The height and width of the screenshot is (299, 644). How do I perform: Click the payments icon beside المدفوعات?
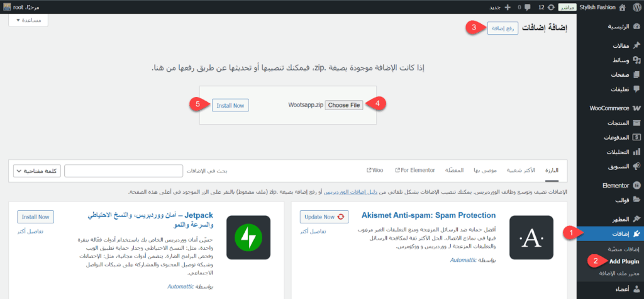636,137
